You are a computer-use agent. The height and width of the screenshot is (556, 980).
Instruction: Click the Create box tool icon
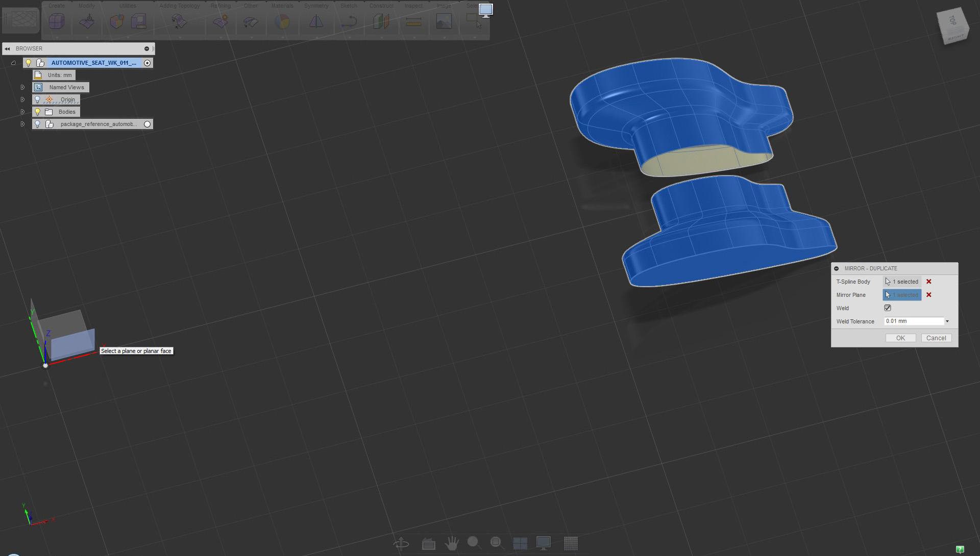click(x=56, y=21)
